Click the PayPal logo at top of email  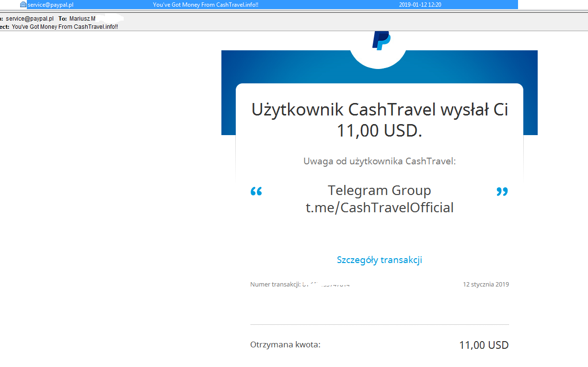click(381, 40)
